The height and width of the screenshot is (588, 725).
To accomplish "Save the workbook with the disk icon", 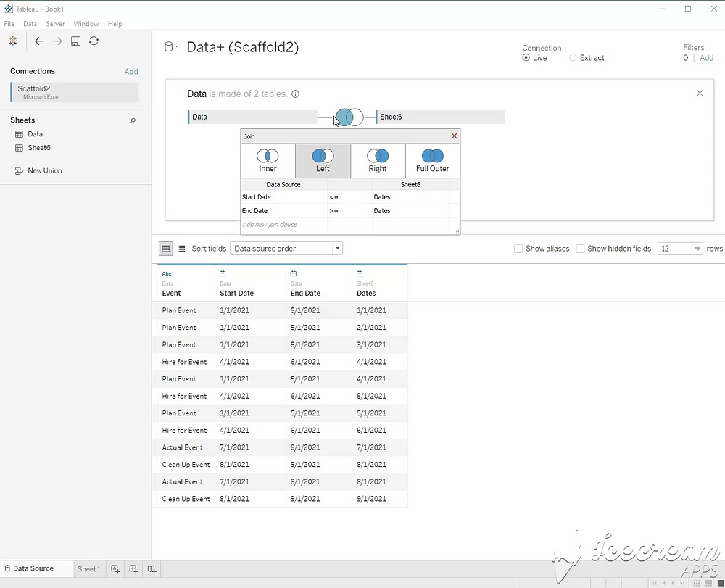I will pyautogui.click(x=76, y=41).
